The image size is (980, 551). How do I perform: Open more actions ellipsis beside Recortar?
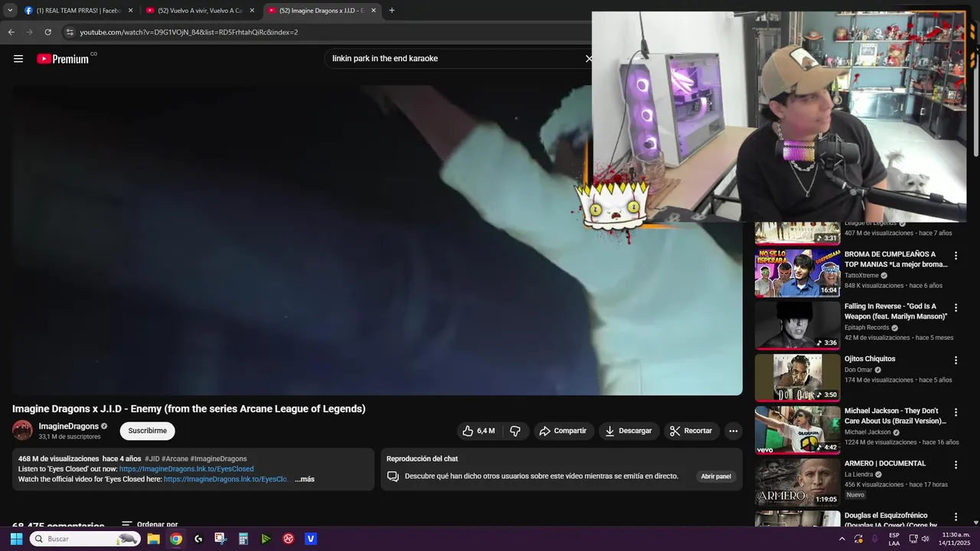tap(733, 431)
